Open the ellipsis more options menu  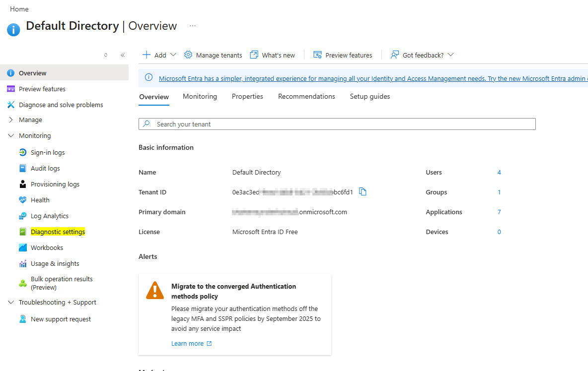[x=192, y=26]
